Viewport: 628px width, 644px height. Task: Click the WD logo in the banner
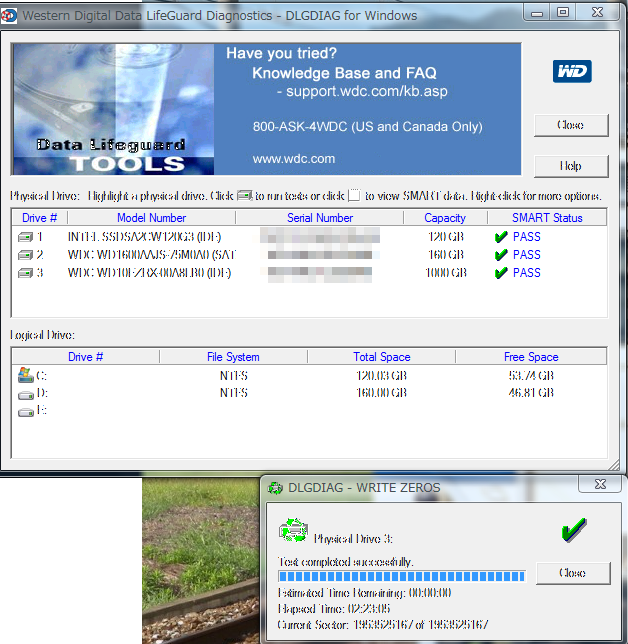(572, 71)
